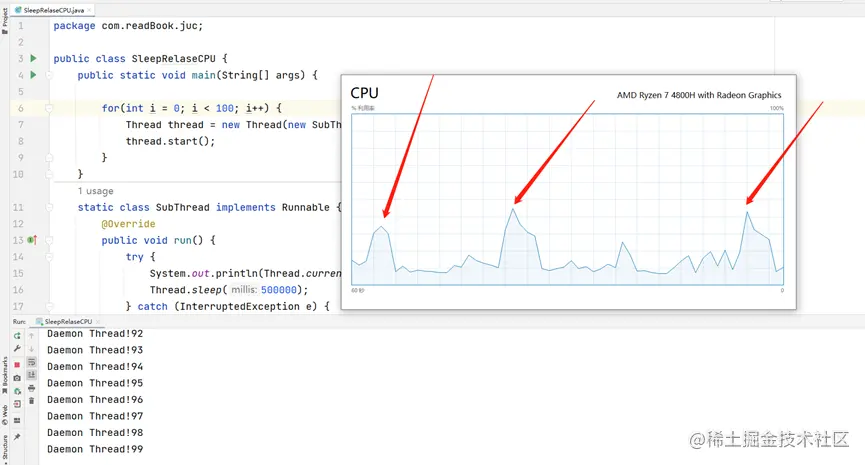
Task: Rerun SleepRelaseCPU from the Run panel
Action: [x=17, y=335]
